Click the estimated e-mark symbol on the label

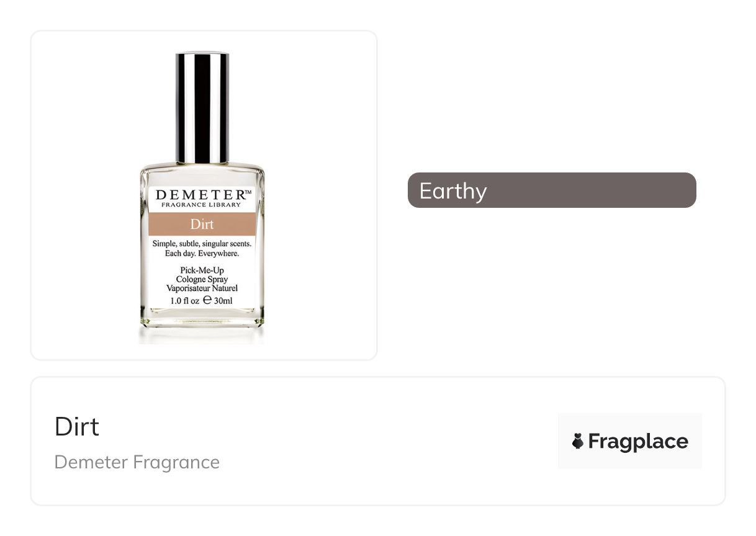coord(207,300)
